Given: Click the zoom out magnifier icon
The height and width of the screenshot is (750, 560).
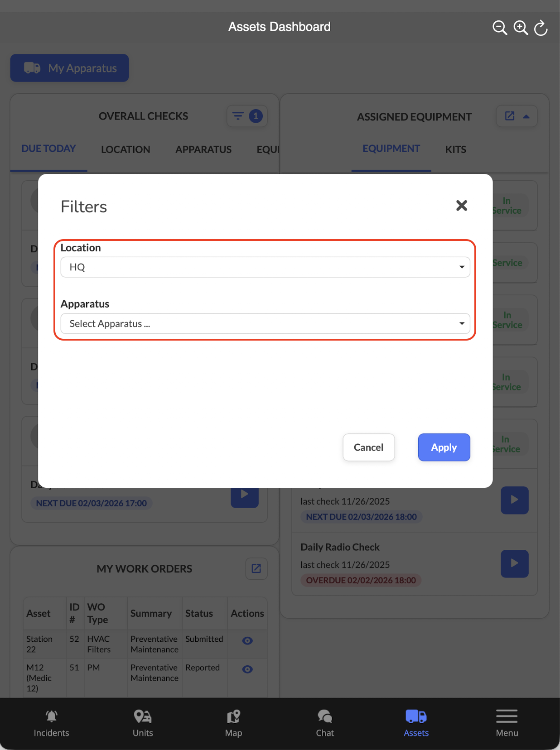Looking at the screenshot, I should tap(499, 28).
